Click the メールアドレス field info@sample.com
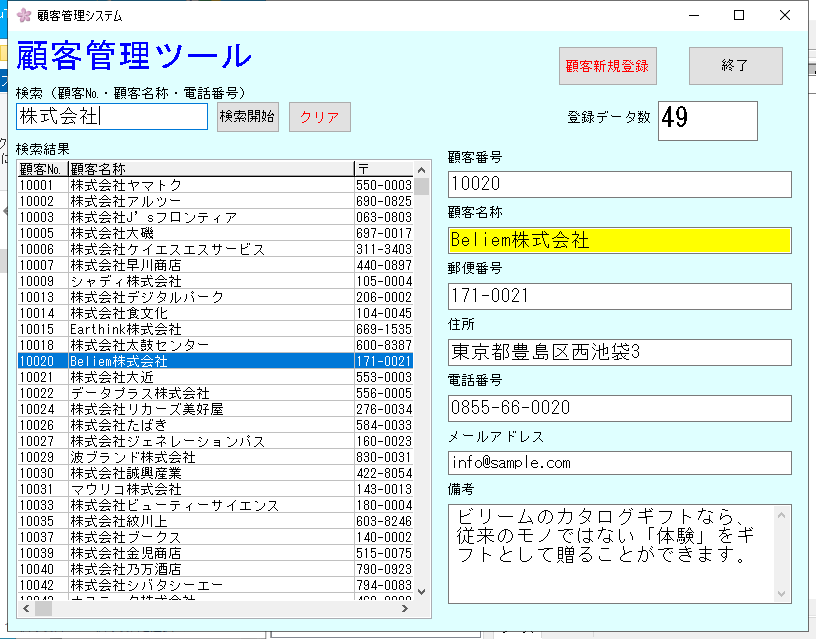Image resolution: width=816 pixels, height=639 pixels. (x=619, y=463)
